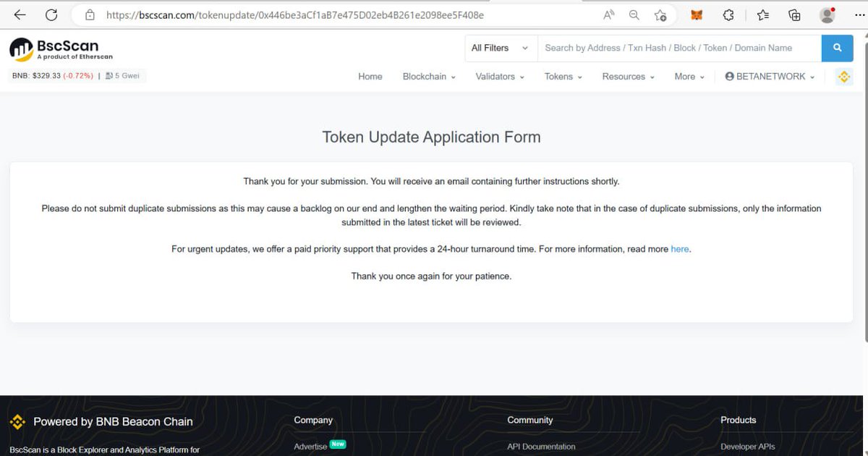
Task: Open the All Filters dropdown
Action: 500,48
